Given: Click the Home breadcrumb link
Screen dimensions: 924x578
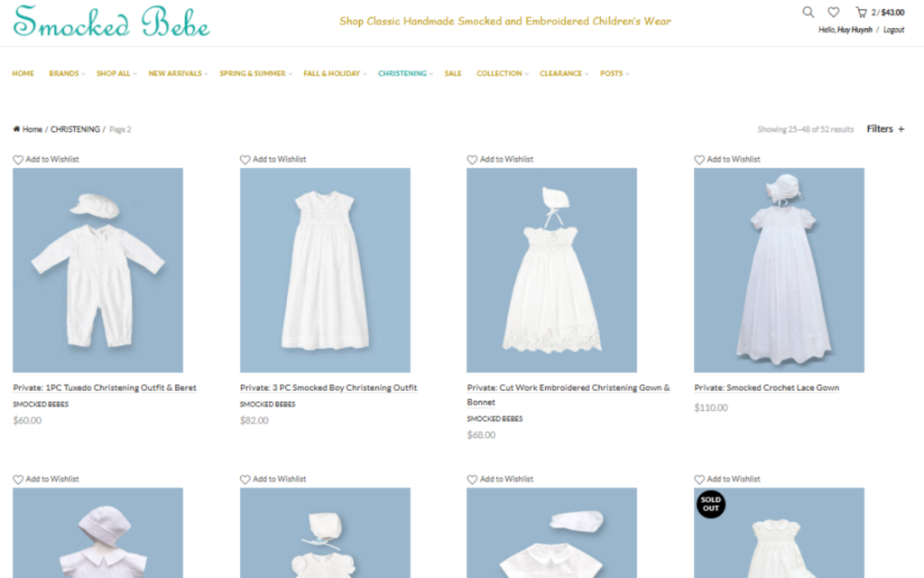Looking at the screenshot, I should pyautogui.click(x=32, y=129).
